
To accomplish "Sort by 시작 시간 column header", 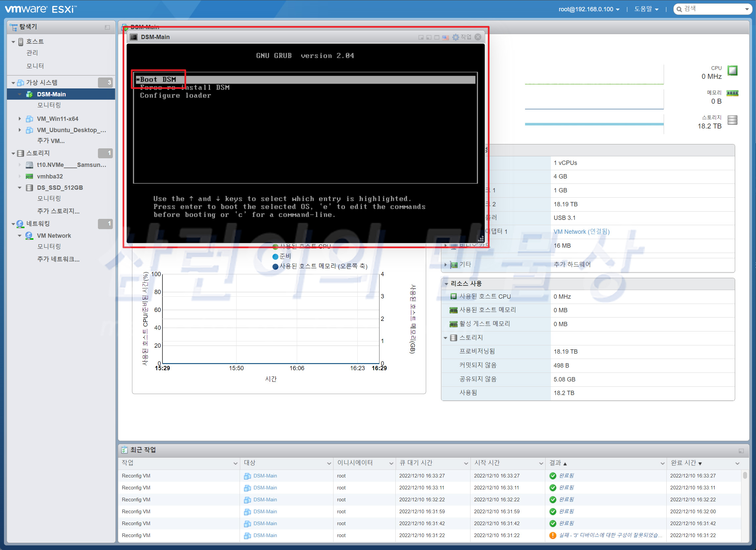I will [x=487, y=463].
